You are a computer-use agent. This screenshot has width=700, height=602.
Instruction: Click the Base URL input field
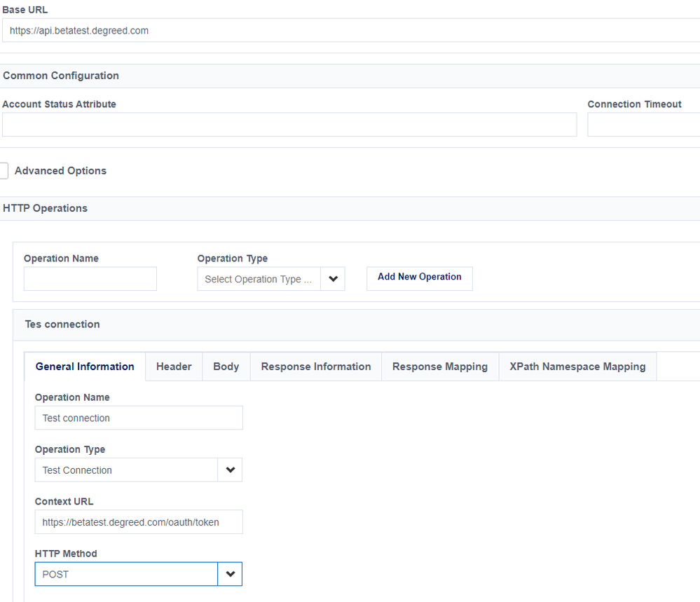click(x=350, y=31)
